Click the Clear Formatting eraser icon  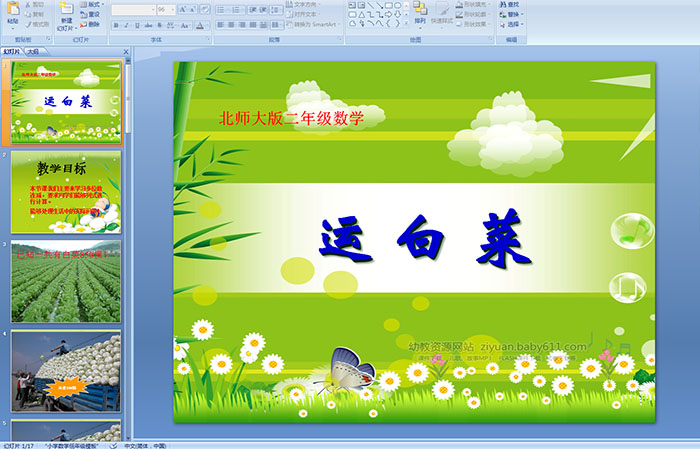click(205, 9)
